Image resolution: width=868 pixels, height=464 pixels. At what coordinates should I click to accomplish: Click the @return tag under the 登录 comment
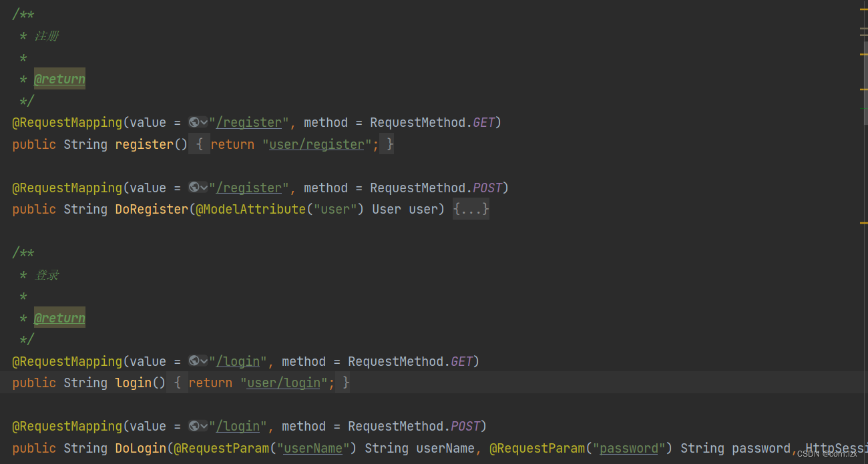pyautogui.click(x=59, y=318)
